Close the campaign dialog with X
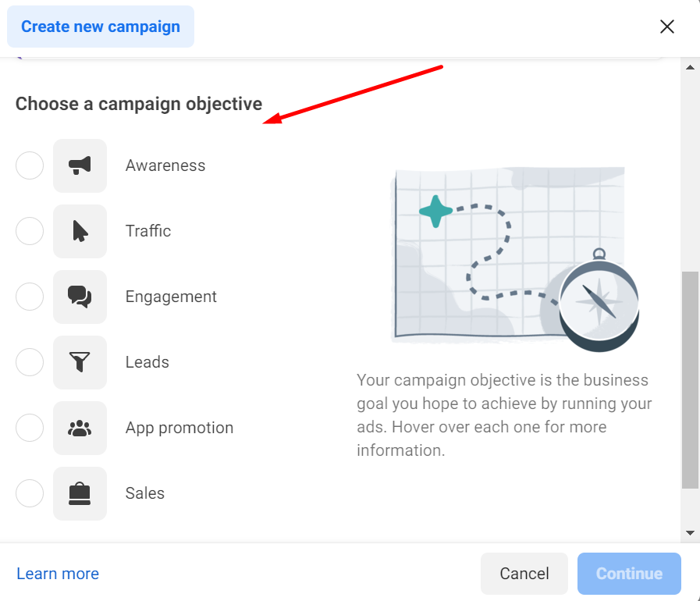 (667, 27)
